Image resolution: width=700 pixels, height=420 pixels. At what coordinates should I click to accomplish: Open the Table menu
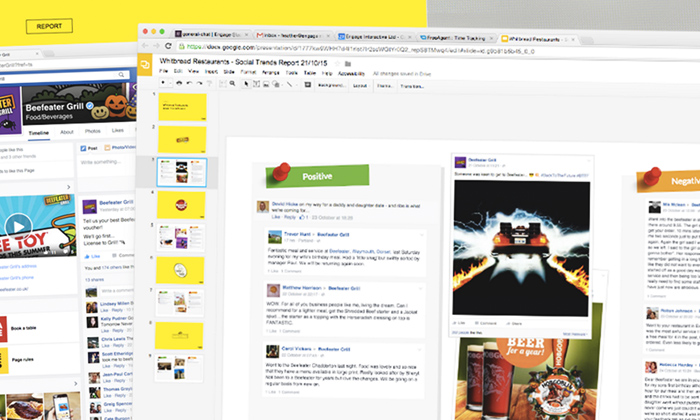click(310, 72)
